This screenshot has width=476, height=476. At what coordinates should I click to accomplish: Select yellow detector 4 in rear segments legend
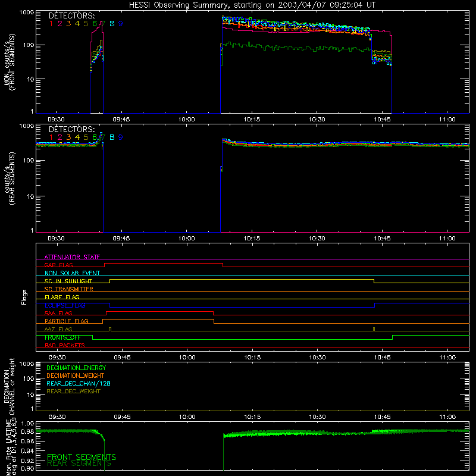(77, 137)
